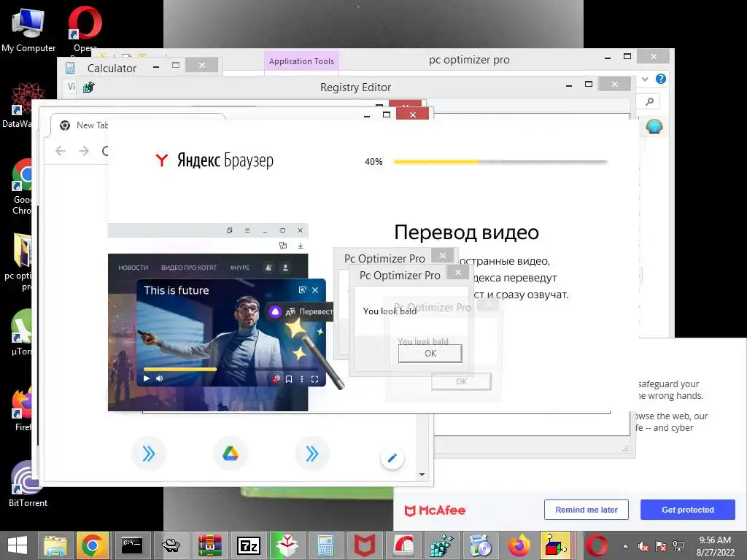Click Chrome's back navigation arrow

[61, 151]
